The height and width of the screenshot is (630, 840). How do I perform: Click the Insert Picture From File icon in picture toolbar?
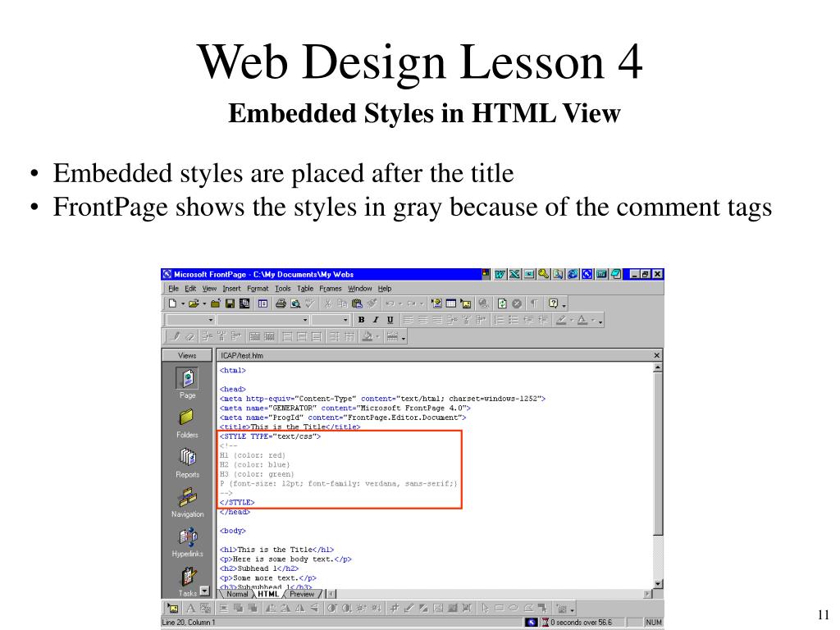click(x=172, y=608)
